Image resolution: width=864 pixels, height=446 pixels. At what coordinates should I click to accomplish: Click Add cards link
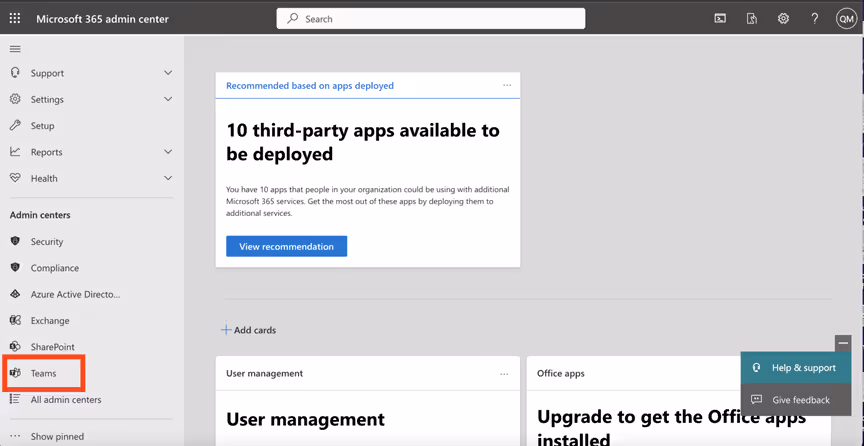pyautogui.click(x=249, y=330)
